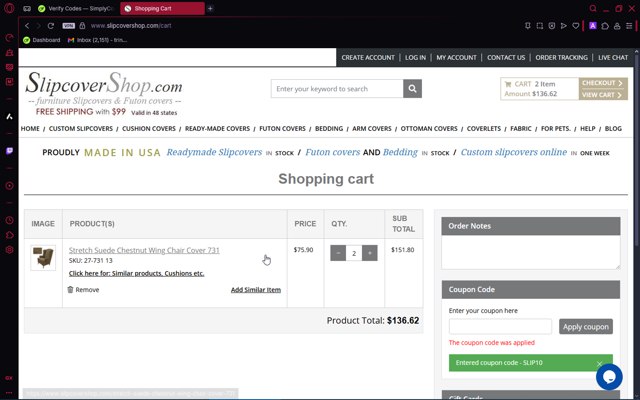Open the Aria AI icon in sidebar

pyautogui.click(x=9, y=117)
